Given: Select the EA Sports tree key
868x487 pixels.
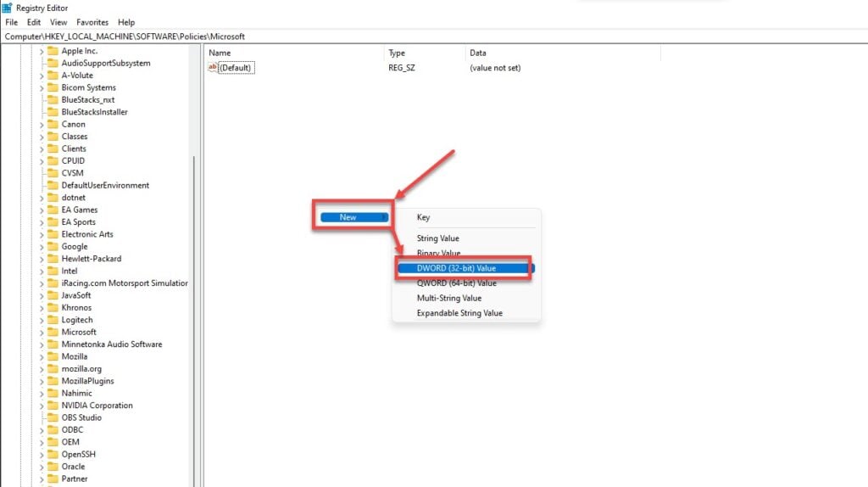Looking at the screenshot, I should (x=79, y=222).
